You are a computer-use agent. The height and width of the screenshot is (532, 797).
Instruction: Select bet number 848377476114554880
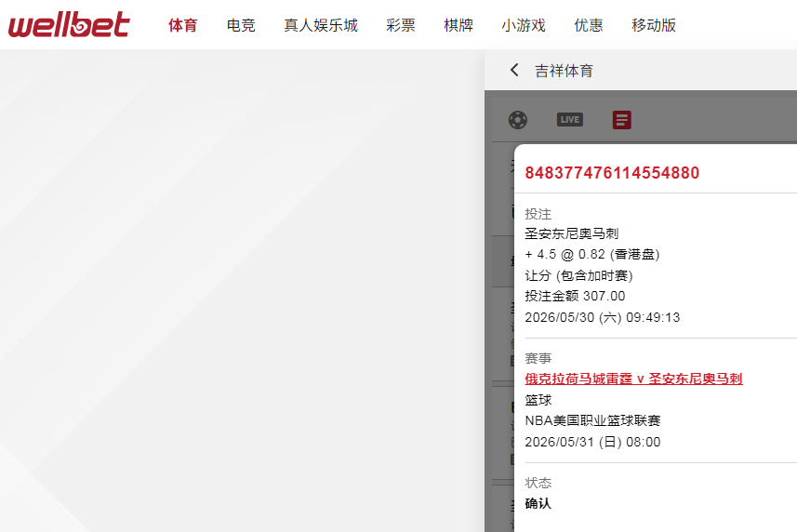[612, 173]
